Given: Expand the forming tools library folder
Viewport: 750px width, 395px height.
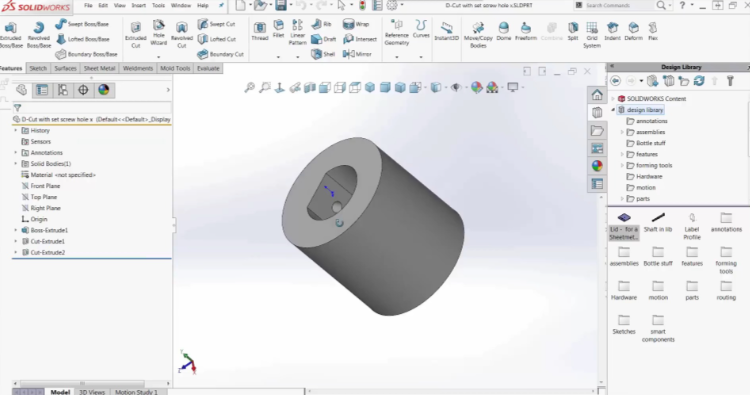Looking at the screenshot, I should [x=622, y=165].
